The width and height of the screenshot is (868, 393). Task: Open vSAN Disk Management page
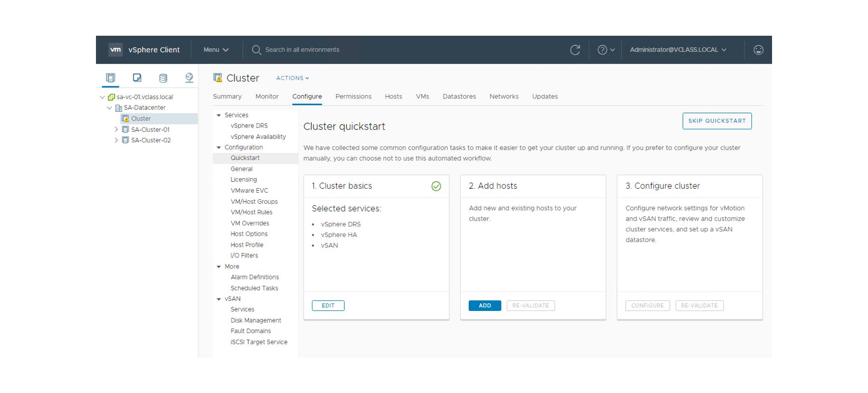click(256, 321)
